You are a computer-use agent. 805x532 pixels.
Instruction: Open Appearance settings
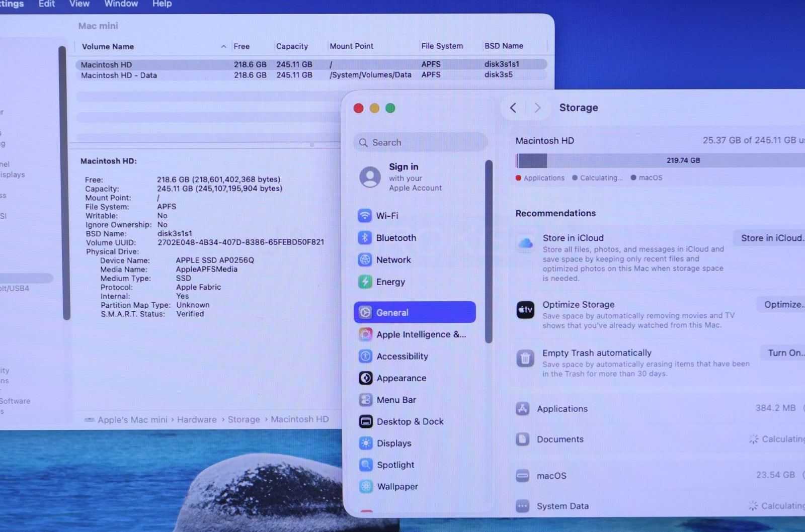pos(400,378)
